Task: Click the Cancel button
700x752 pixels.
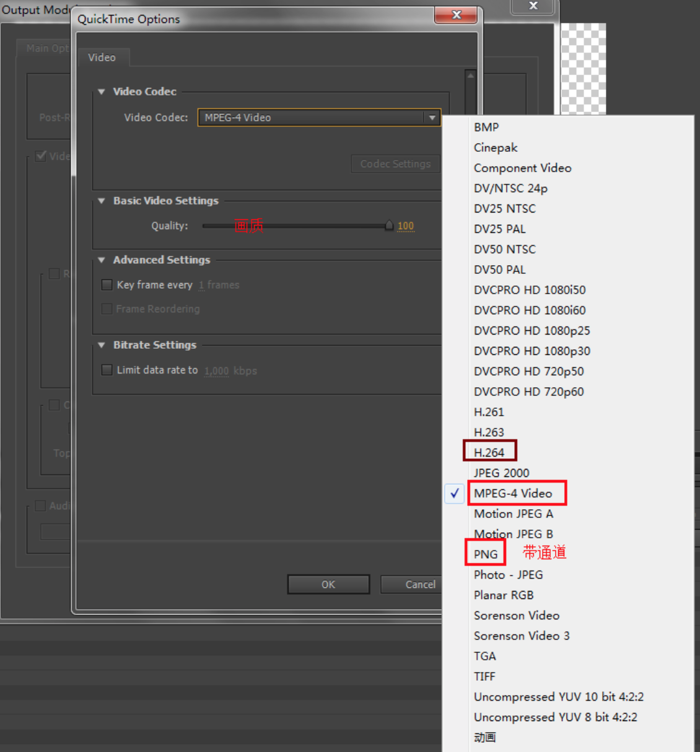Action: pyautogui.click(x=412, y=584)
